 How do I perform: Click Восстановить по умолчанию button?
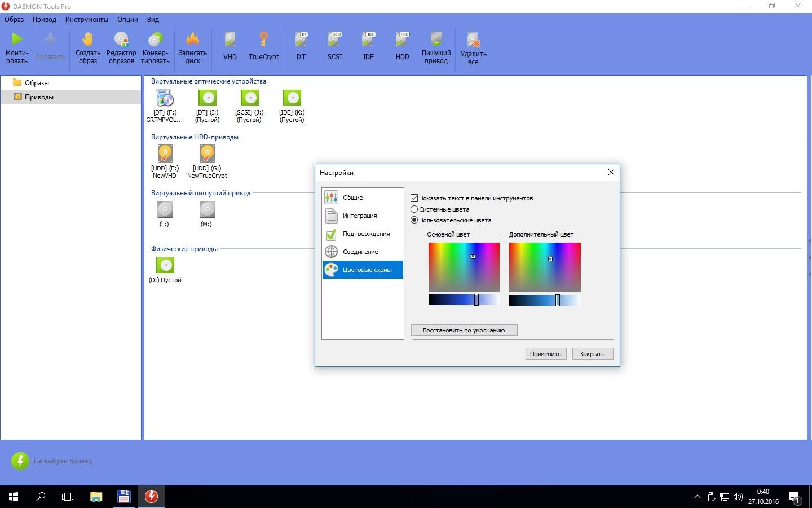[464, 330]
